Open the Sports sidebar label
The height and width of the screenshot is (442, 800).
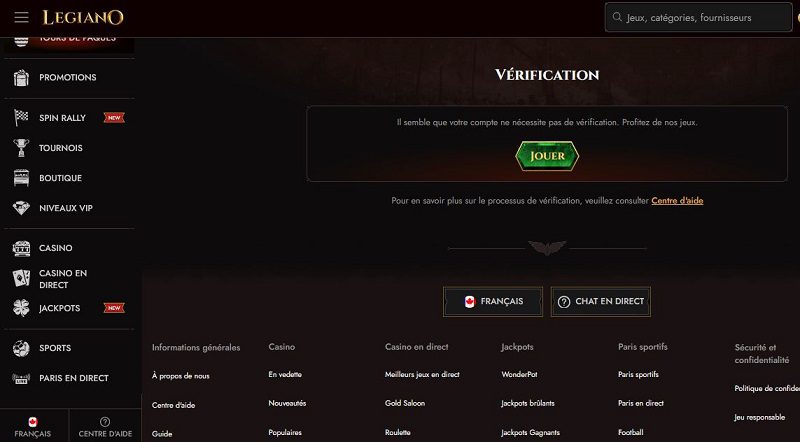click(55, 348)
